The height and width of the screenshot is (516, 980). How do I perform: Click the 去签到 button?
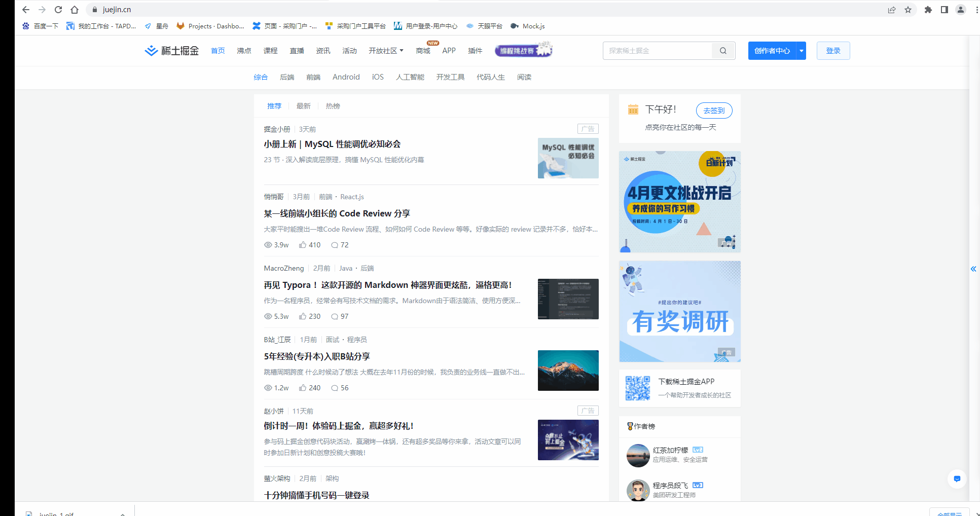tap(714, 110)
